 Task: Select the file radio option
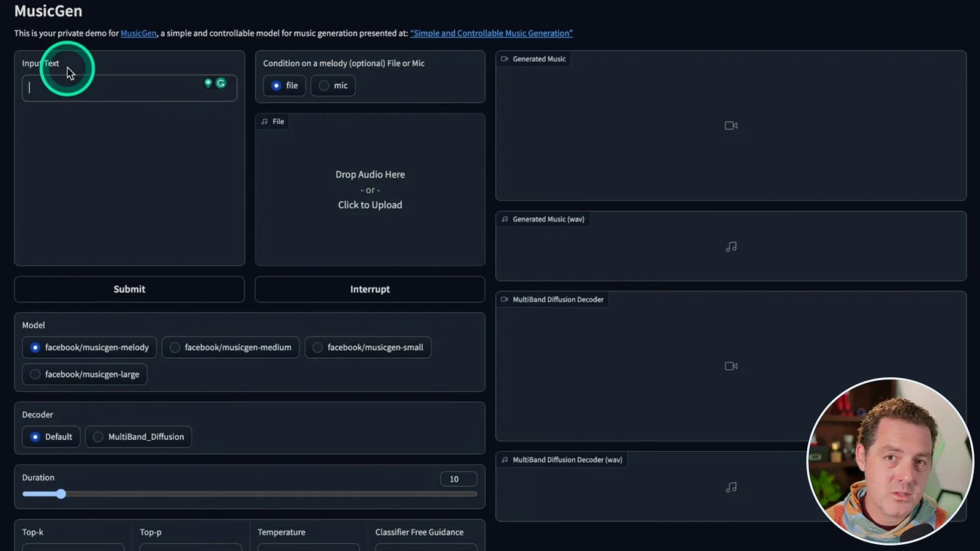285,86
